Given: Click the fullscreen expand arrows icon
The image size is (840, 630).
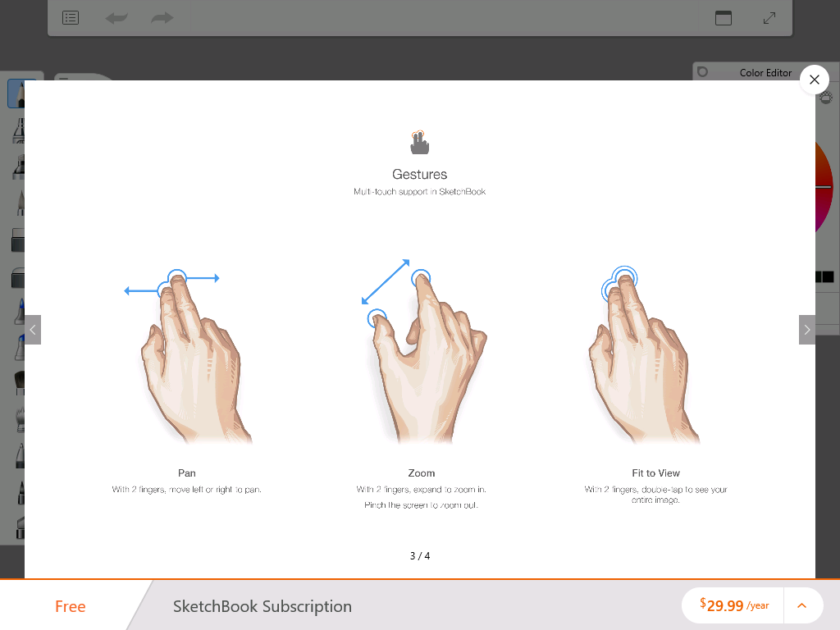Looking at the screenshot, I should pyautogui.click(x=769, y=18).
